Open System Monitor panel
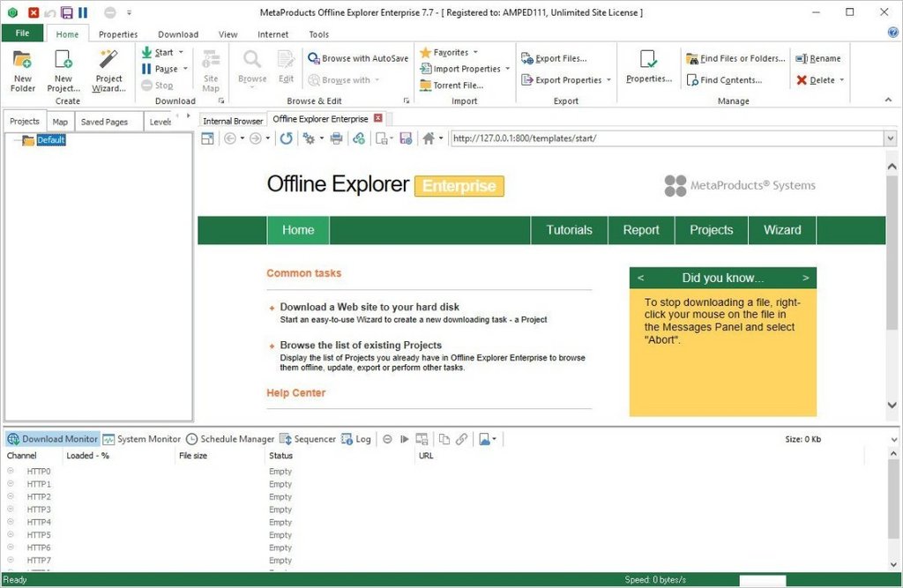The image size is (903, 588). [142, 439]
